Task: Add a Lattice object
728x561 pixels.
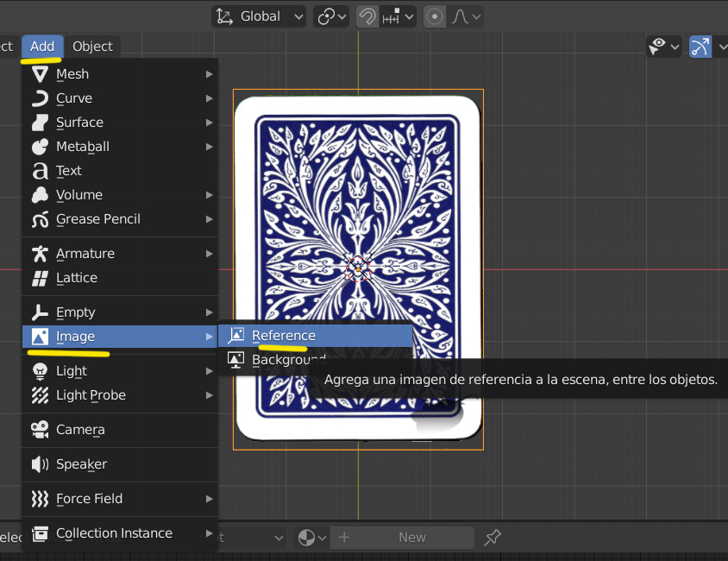Action: point(120,278)
